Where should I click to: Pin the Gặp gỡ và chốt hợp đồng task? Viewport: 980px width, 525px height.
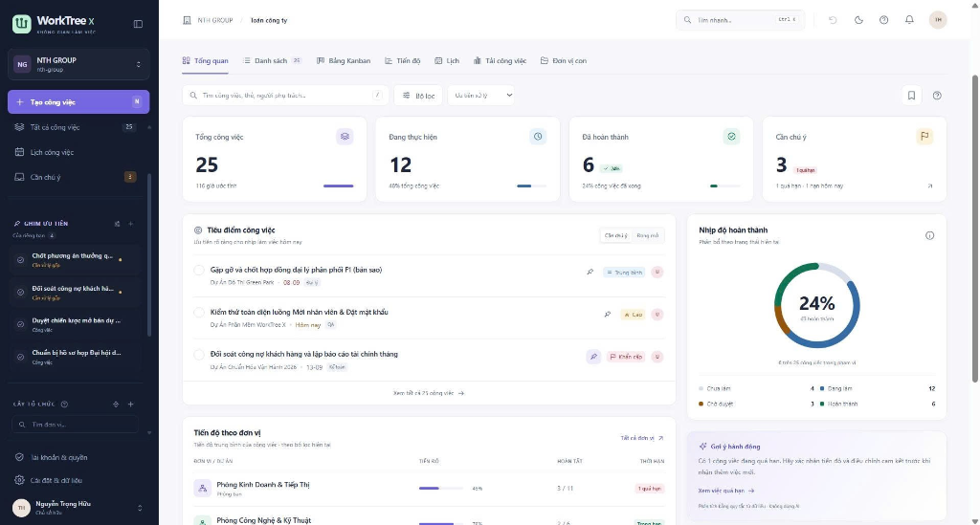pos(590,273)
